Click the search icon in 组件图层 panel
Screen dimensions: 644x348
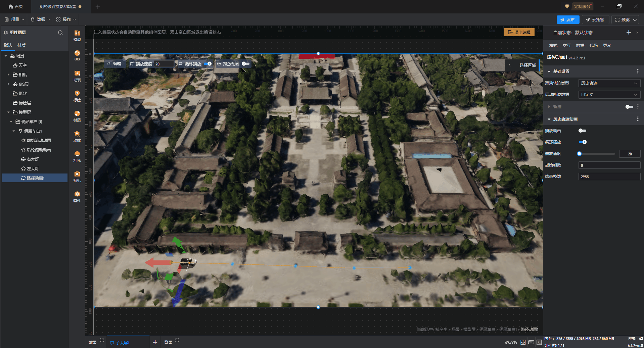coord(60,33)
